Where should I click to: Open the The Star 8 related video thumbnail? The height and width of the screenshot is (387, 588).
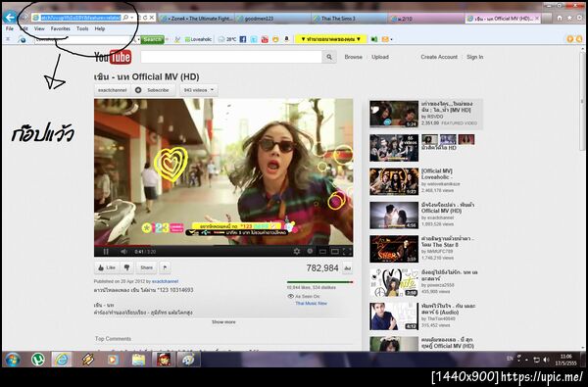[394, 249]
